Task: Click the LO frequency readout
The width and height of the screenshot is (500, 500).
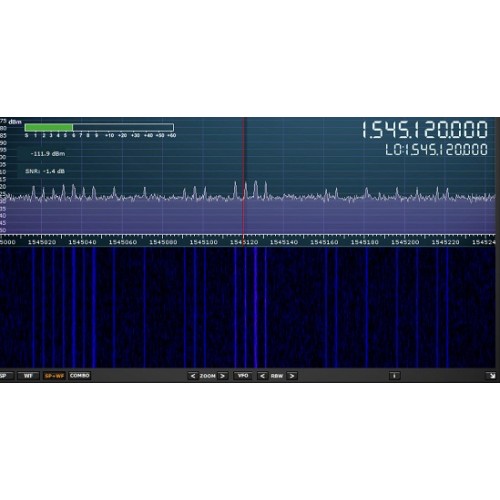Action: coord(436,150)
